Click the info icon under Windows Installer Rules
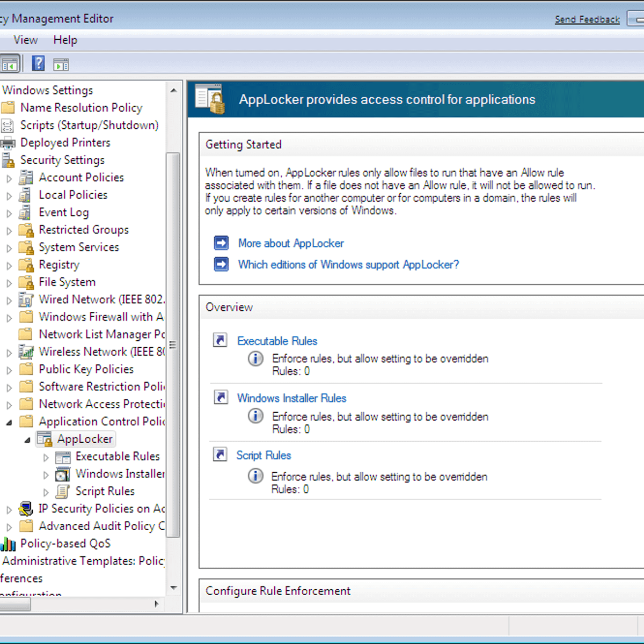 tap(255, 416)
